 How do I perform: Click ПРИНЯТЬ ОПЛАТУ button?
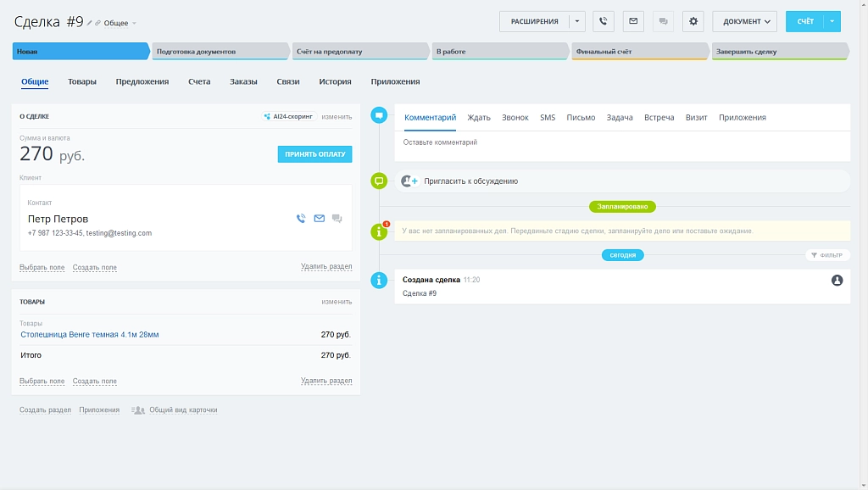pyautogui.click(x=315, y=154)
